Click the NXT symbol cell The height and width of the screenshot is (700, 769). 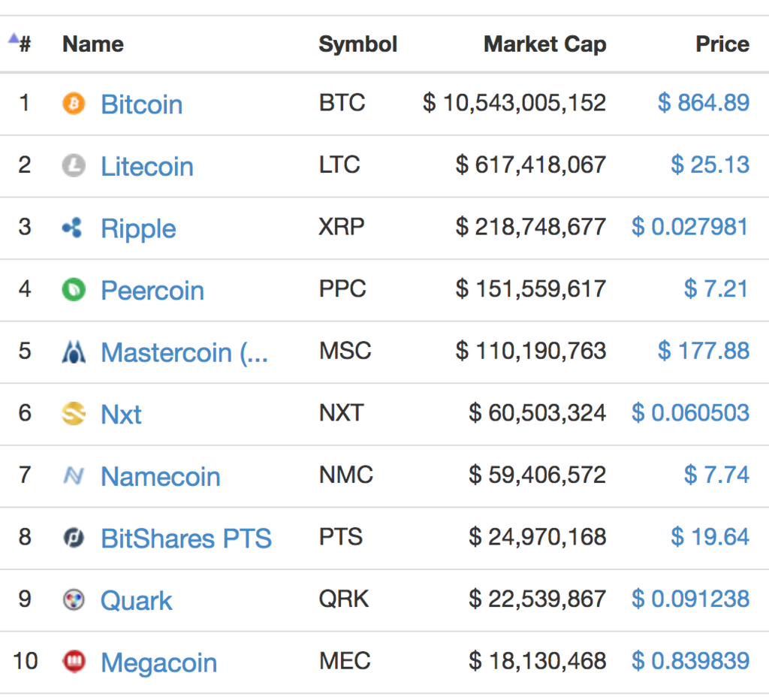point(342,413)
